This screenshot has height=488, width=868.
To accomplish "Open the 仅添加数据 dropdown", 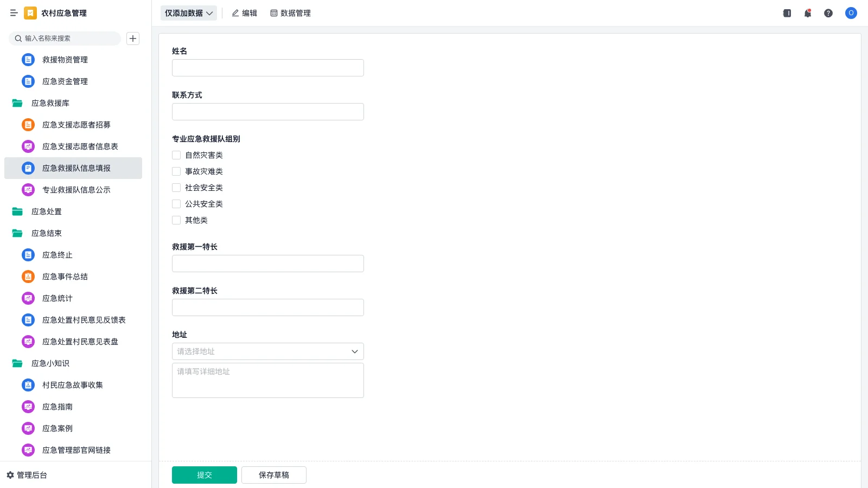I will point(189,13).
